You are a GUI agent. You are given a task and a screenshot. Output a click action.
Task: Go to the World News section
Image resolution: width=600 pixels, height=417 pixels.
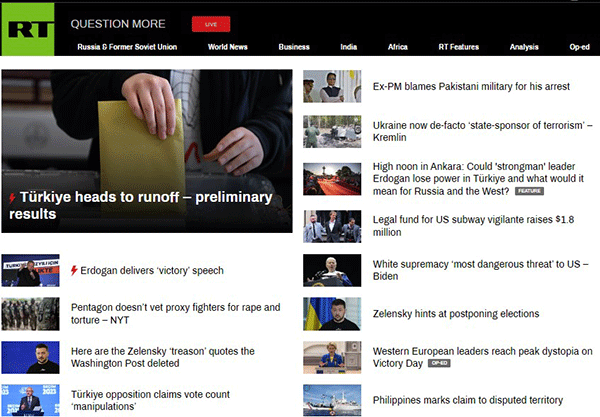(228, 47)
